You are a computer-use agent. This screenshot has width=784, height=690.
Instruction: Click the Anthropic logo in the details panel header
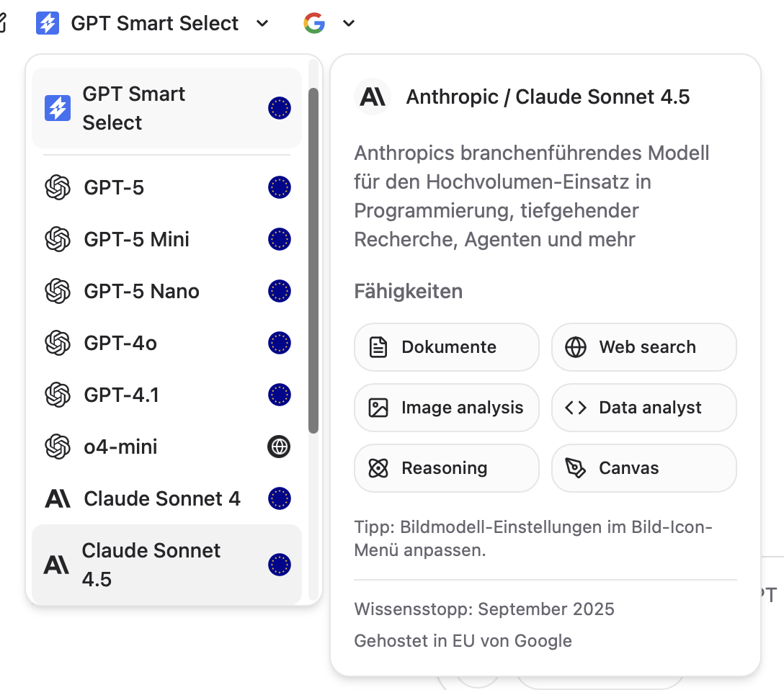point(373,97)
